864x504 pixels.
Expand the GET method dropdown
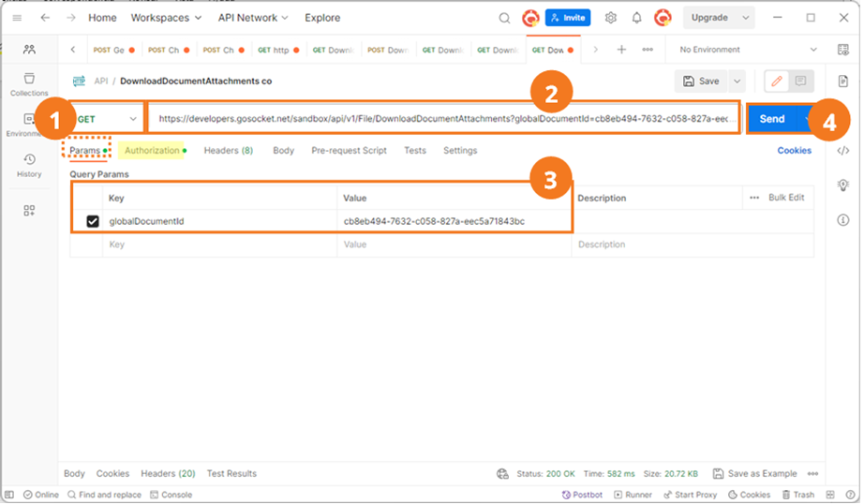click(106, 119)
